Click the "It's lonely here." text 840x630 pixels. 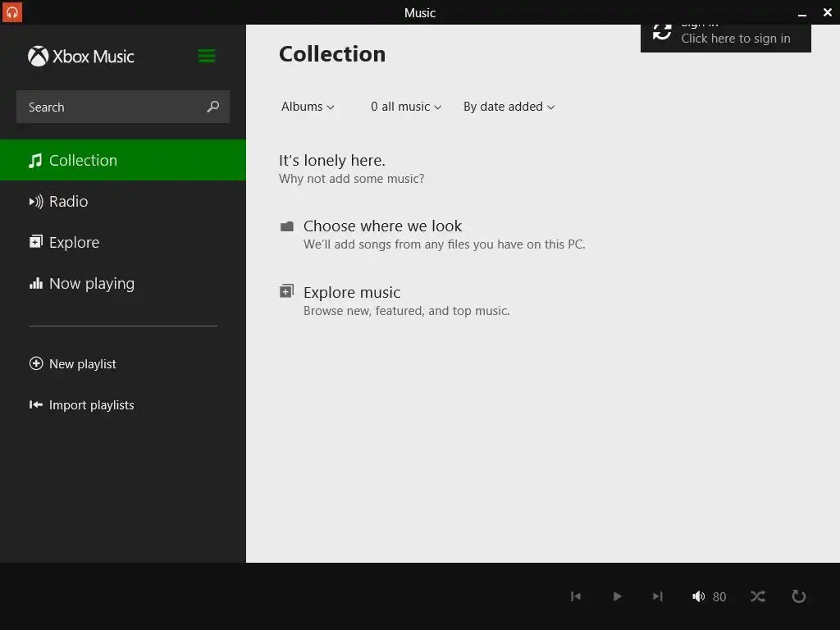(x=332, y=160)
